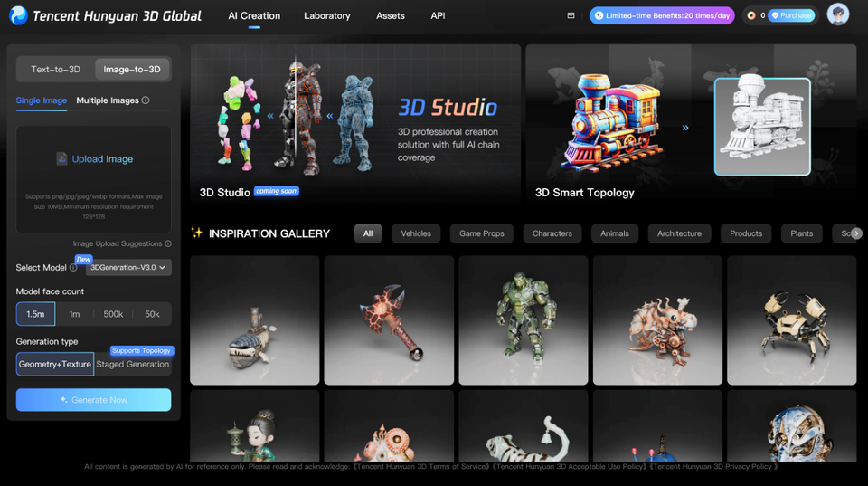Open the green armored robot thumbnail
This screenshot has height=486, width=868.
523,319
